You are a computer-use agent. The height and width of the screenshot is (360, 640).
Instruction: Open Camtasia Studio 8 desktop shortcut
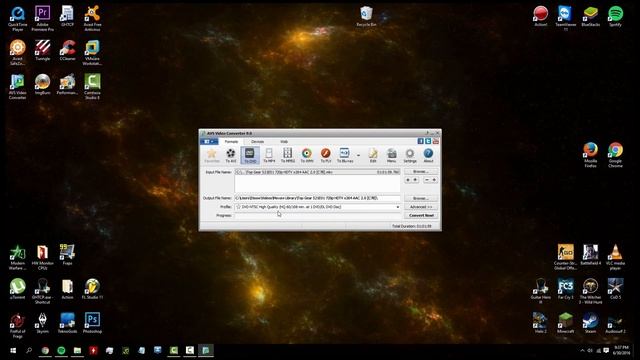(92, 87)
